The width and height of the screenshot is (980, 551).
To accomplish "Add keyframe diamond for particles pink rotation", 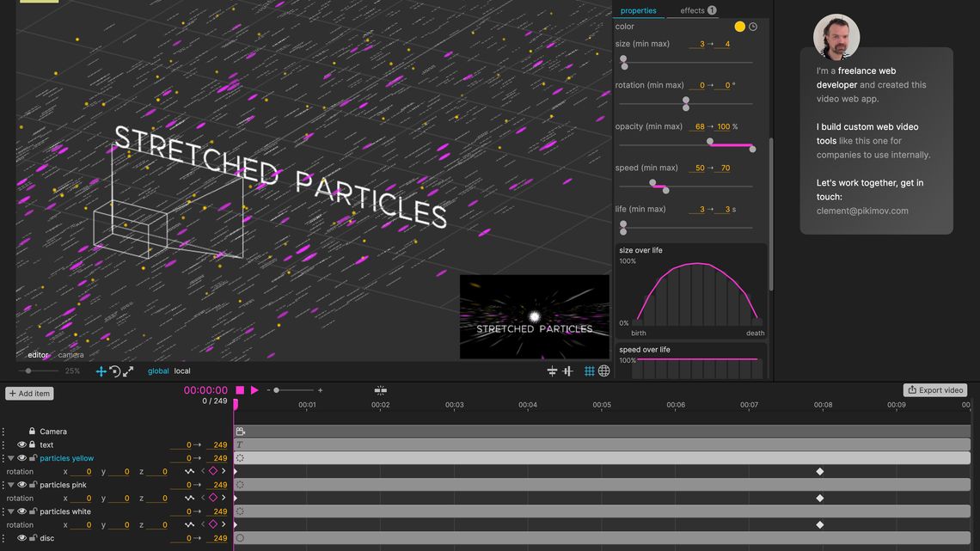I will click(x=213, y=498).
